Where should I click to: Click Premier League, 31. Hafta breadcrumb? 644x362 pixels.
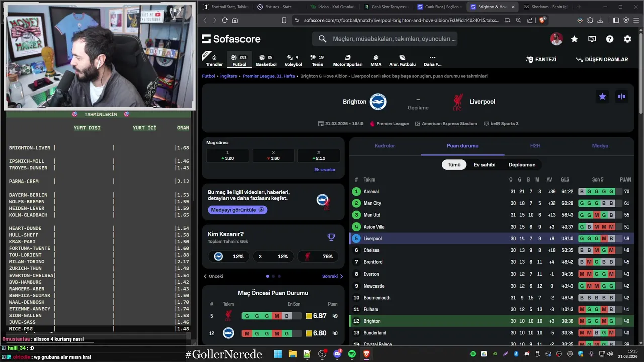pyautogui.click(x=269, y=76)
